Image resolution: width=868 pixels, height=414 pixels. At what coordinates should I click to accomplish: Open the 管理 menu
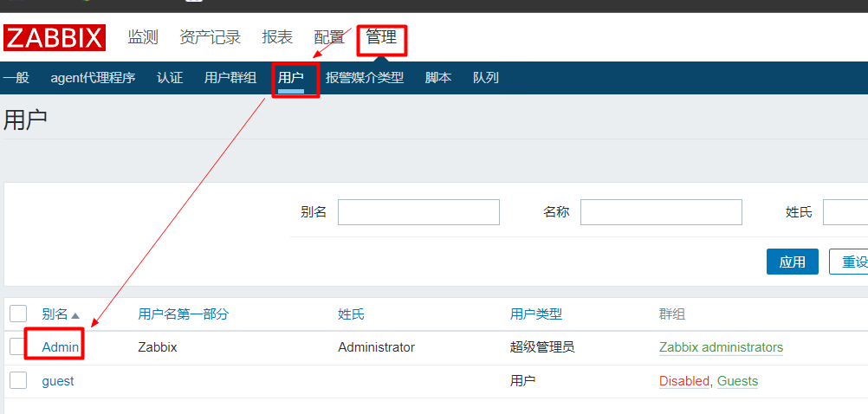coord(381,37)
